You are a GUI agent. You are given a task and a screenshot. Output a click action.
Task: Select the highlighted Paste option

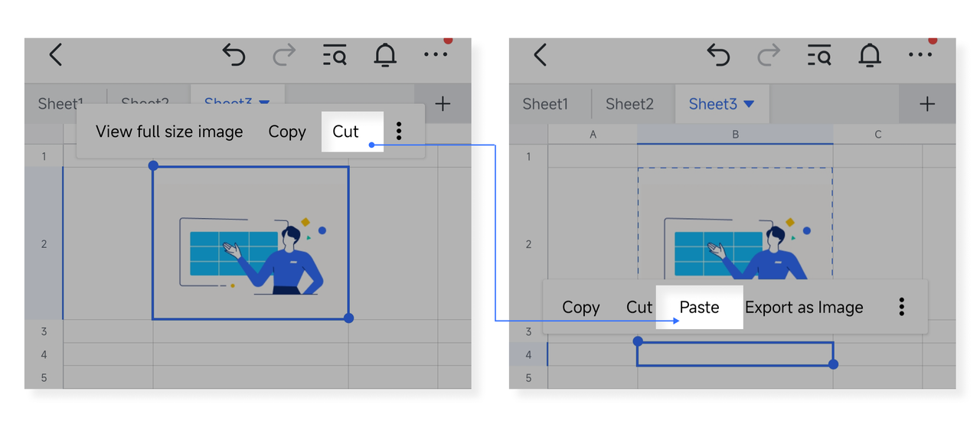tap(699, 307)
